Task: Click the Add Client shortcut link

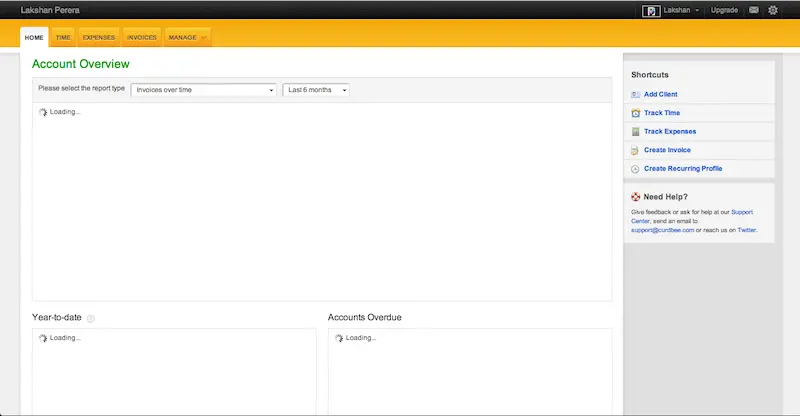Action: pos(661,94)
